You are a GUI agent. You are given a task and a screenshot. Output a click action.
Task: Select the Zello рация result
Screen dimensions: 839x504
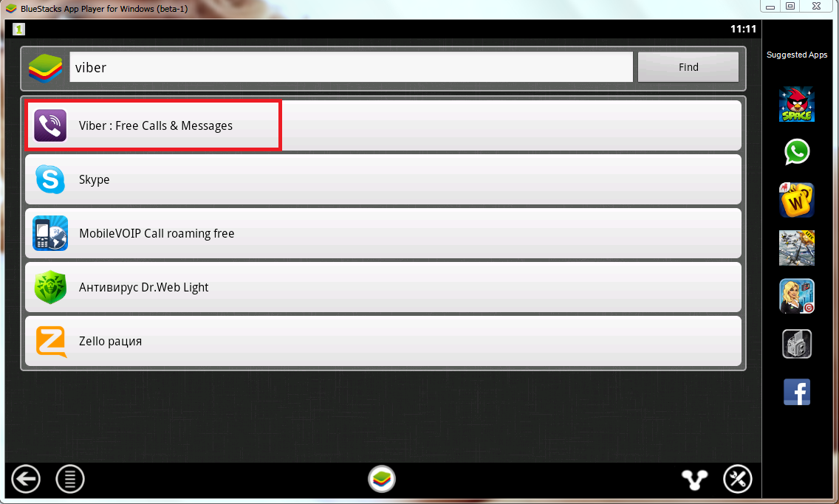click(x=383, y=341)
